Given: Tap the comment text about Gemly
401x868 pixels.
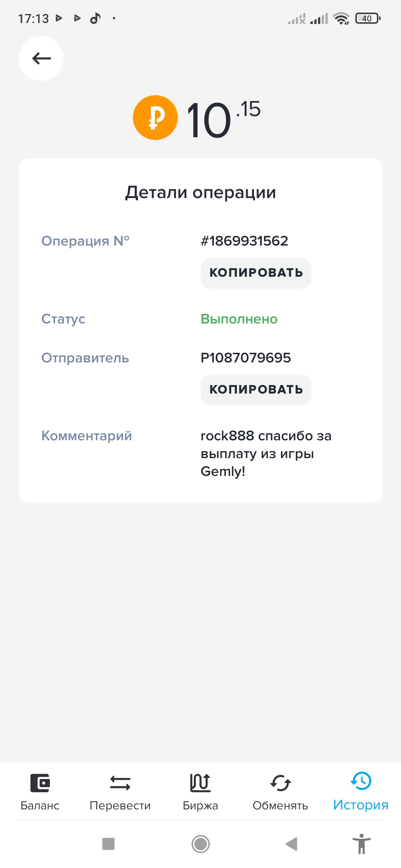Looking at the screenshot, I should (266, 453).
